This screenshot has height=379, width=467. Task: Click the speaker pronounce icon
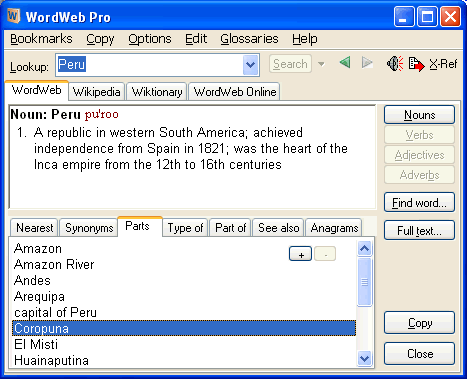(395, 63)
